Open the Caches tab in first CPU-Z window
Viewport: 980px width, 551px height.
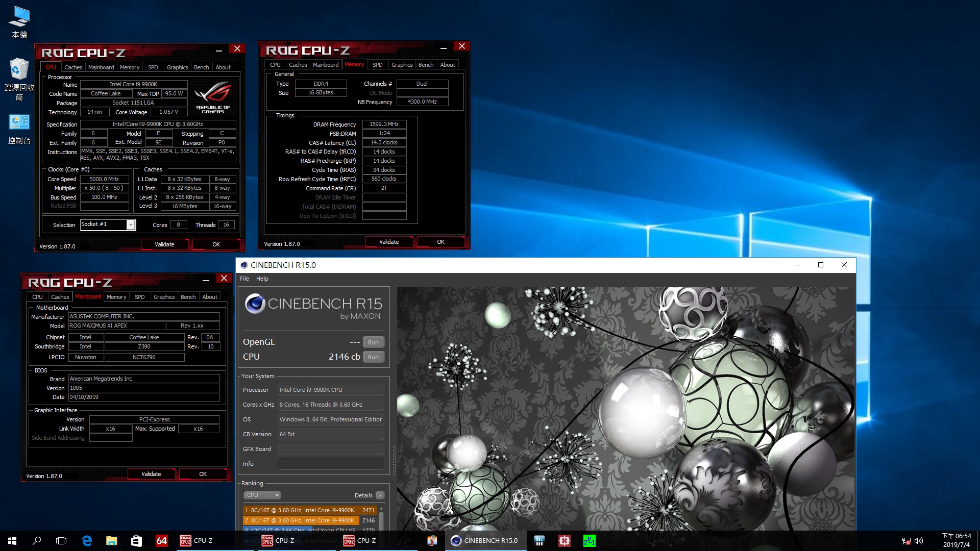(x=72, y=67)
